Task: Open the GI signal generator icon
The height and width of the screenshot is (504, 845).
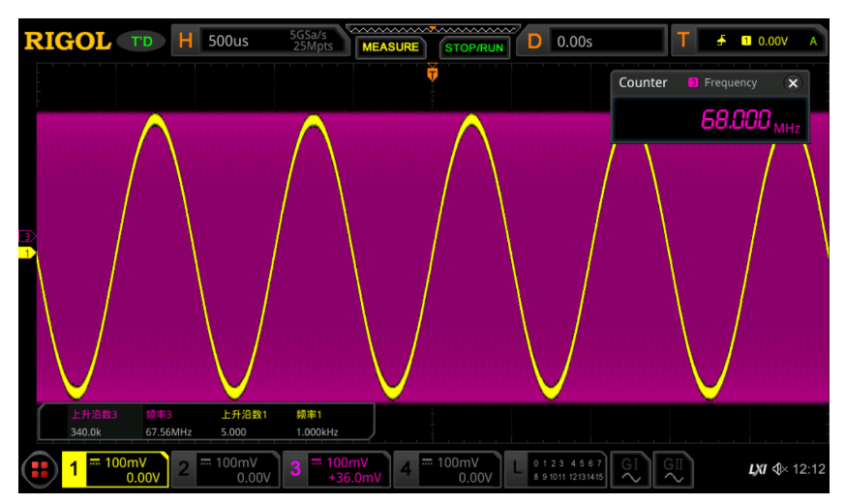Action: (x=630, y=469)
